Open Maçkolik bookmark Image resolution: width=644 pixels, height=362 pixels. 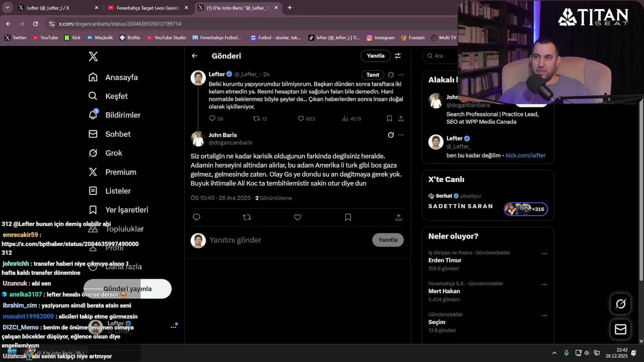click(x=100, y=38)
